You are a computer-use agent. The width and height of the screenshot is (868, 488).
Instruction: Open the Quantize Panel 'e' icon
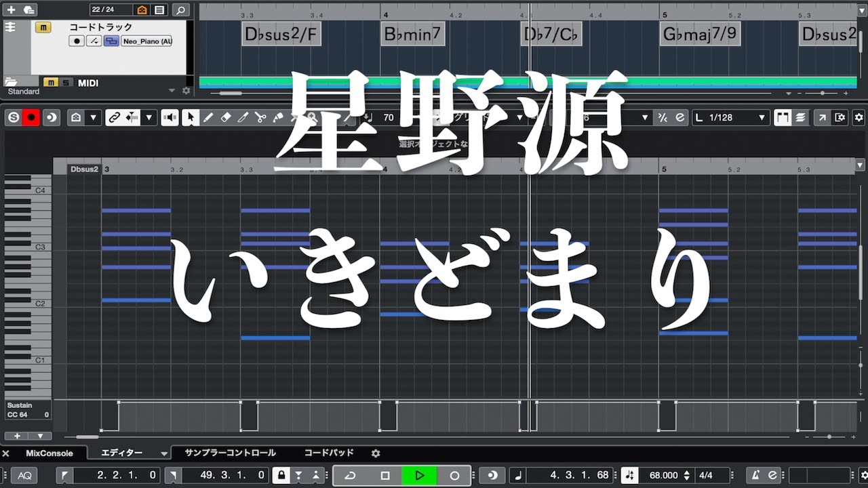click(x=680, y=117)
